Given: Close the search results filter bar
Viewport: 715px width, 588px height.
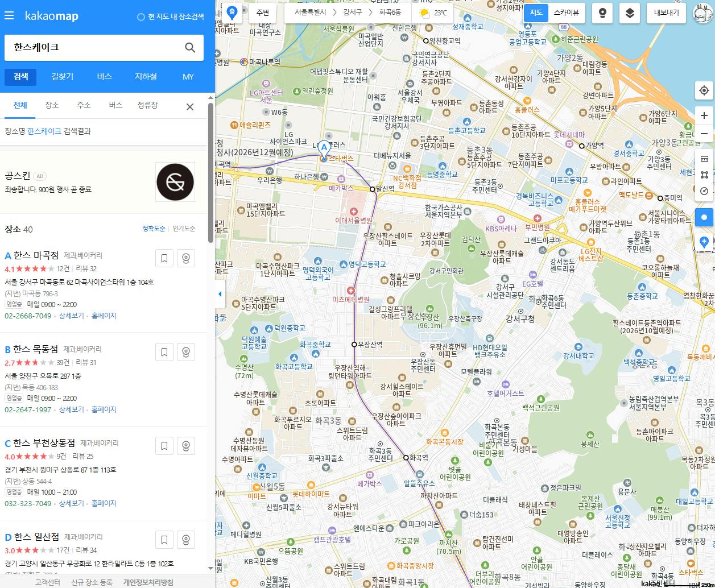Looking at the screenshot, I should (190, 106).
